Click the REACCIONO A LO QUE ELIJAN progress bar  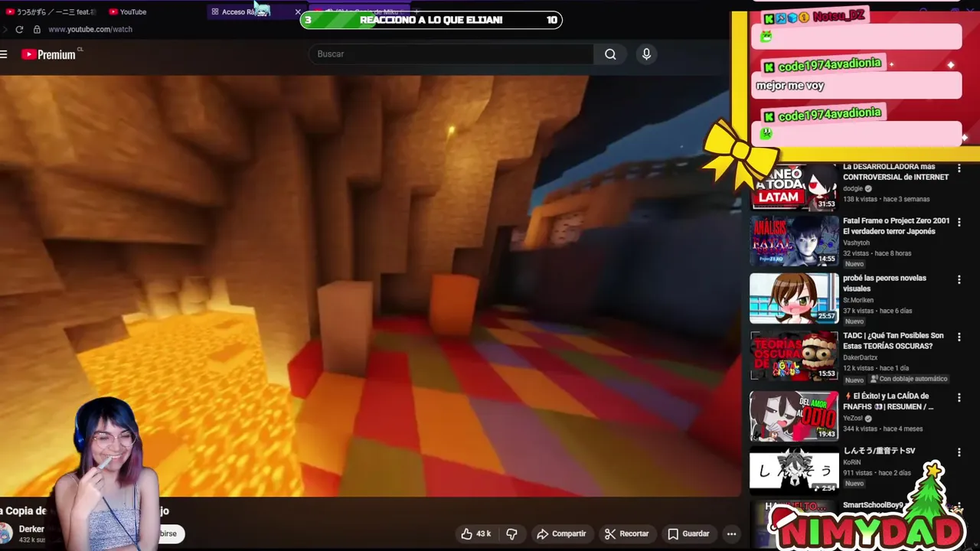click(x=431, y=20)
